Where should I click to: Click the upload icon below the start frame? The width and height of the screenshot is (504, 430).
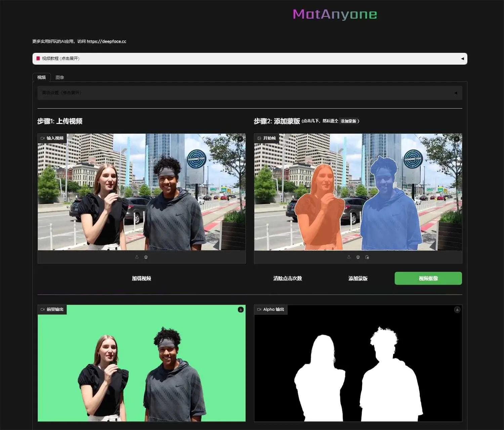[x=349, y=257]
